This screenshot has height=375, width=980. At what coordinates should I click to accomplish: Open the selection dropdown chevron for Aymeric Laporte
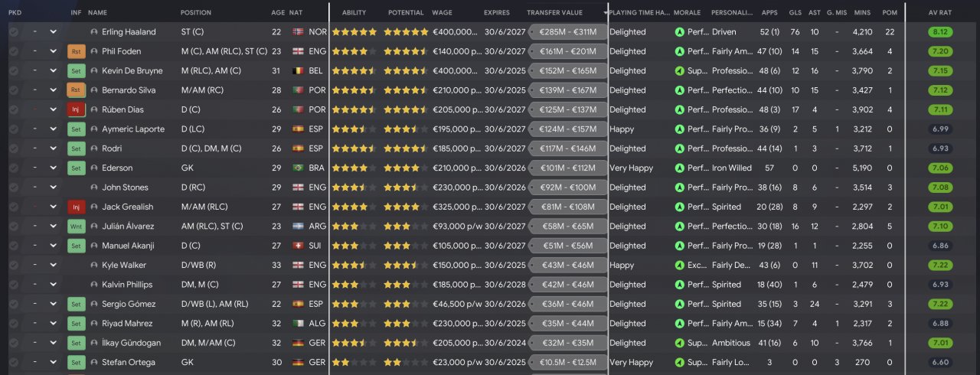[53, 129]
